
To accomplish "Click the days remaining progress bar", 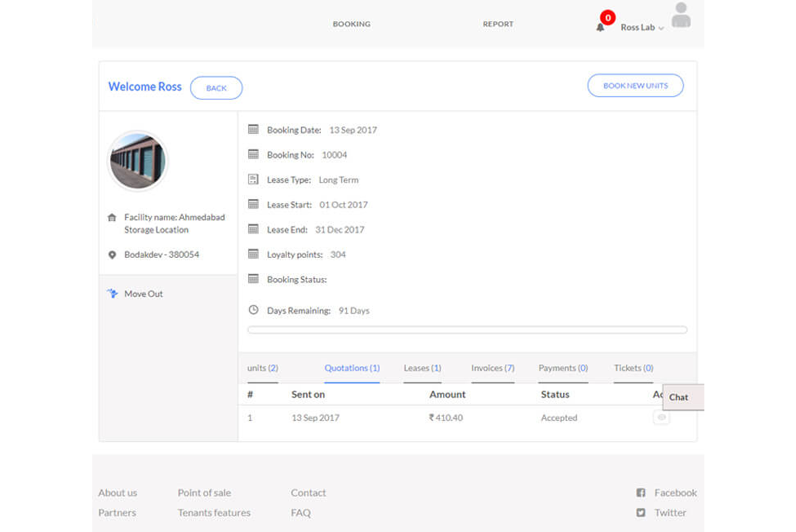I will [x=467, y=330].
